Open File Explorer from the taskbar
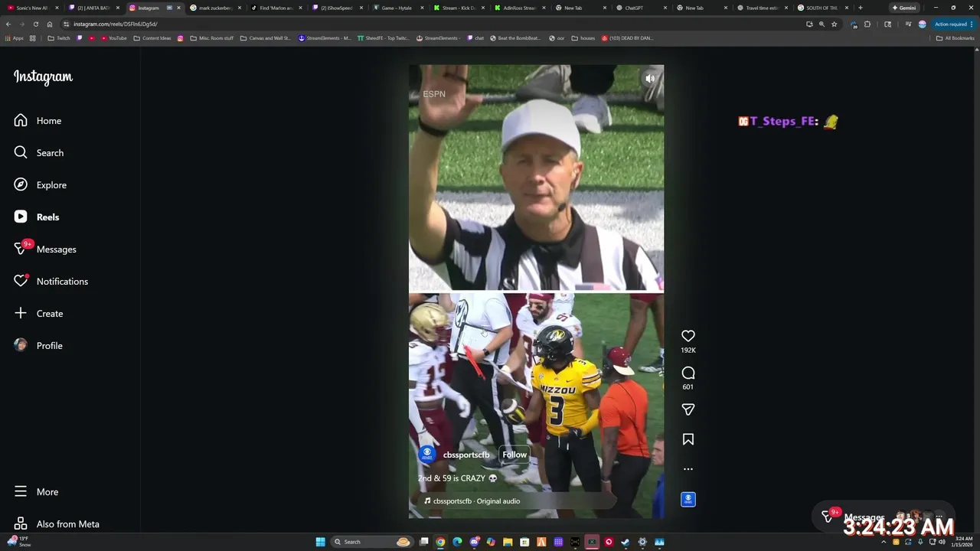This screenshot has width=980, height=551. click(508, 542)
